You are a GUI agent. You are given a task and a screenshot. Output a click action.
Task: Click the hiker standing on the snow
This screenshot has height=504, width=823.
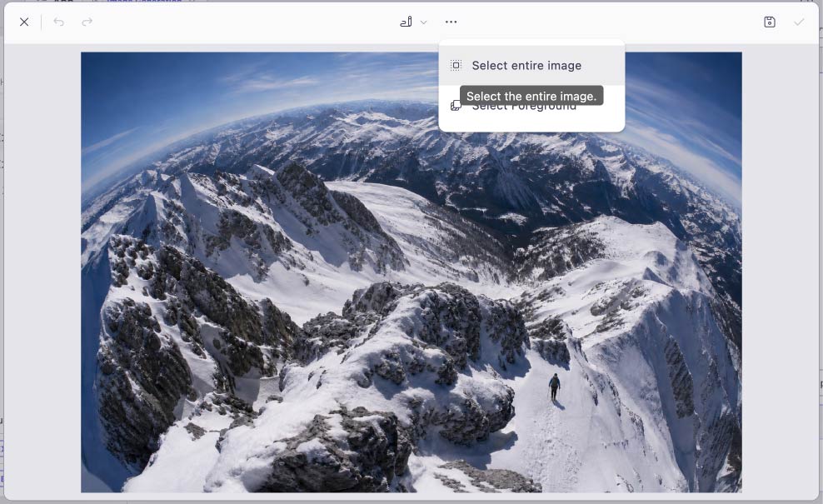(554, 387)
